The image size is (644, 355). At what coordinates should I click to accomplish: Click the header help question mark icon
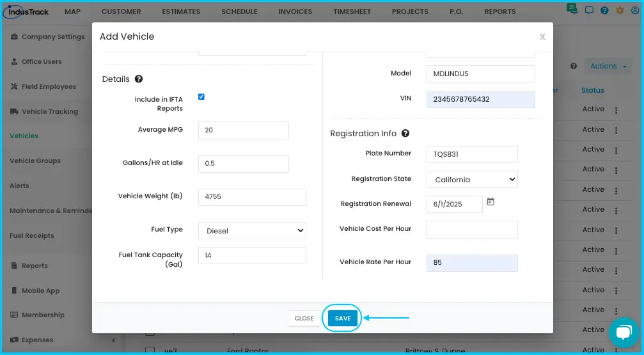pos(604,11)
